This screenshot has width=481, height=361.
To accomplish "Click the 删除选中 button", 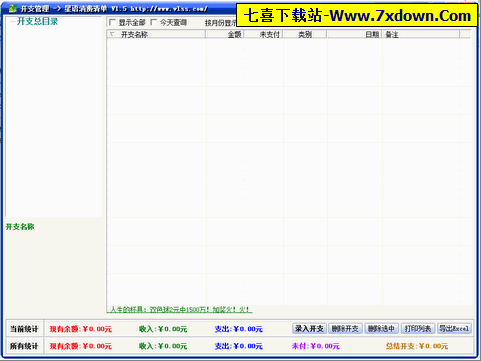I will point(381,329).
